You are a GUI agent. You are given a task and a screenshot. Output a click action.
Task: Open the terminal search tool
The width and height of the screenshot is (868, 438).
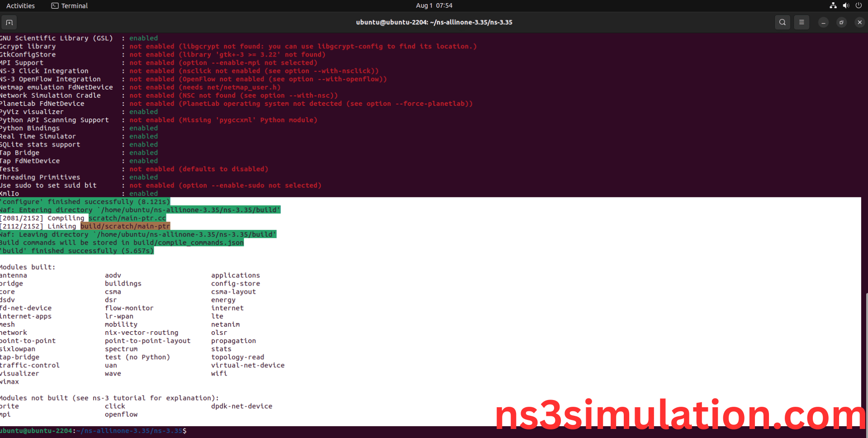(782, 22)
